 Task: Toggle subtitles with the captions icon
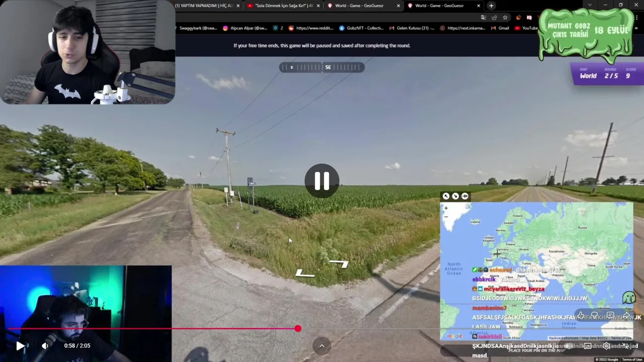(588, 346)
